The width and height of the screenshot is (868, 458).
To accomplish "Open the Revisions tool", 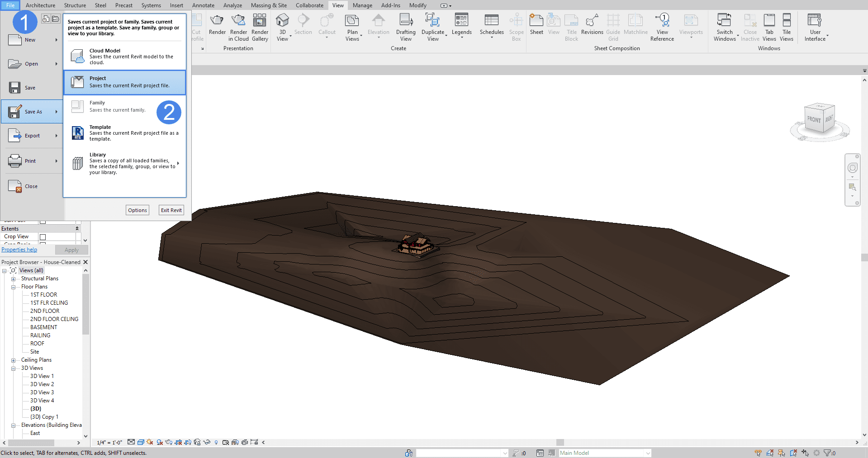I will click(592, 21).
